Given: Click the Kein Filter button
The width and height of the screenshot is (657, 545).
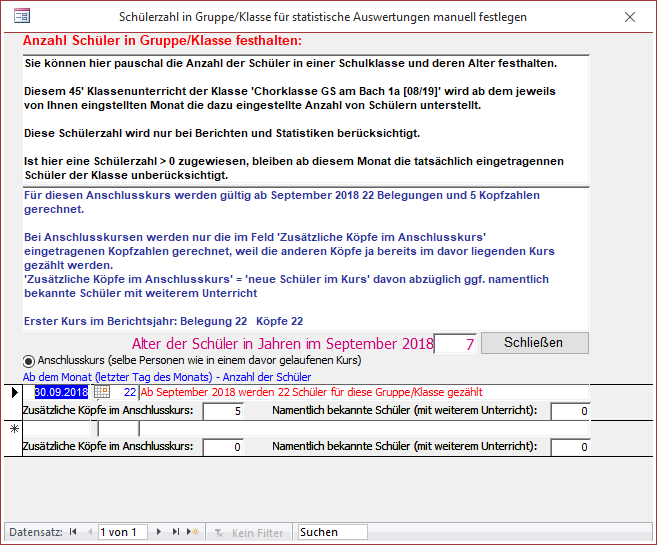Looking at the screenshot, I should (250, 533).
